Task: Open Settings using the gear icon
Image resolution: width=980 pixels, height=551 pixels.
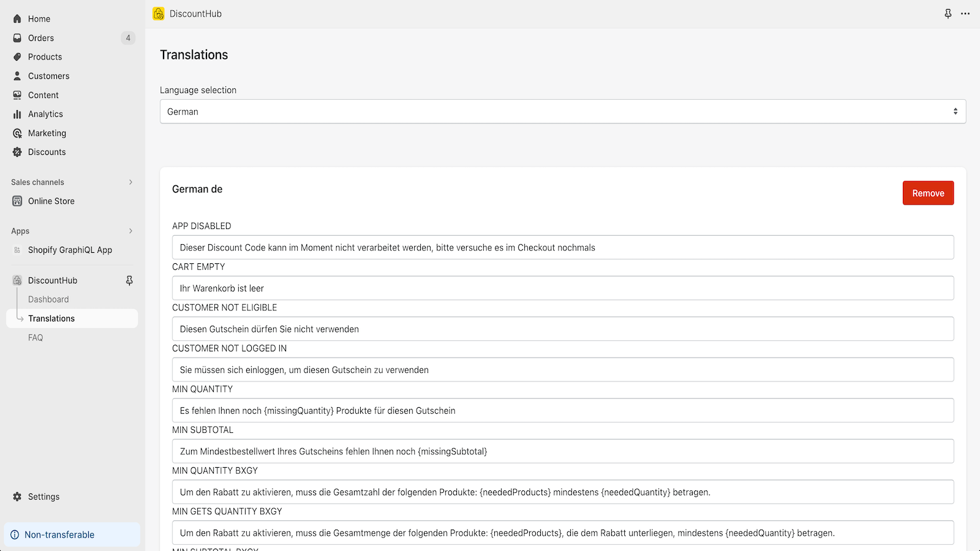Action: (x=17, y=497)
